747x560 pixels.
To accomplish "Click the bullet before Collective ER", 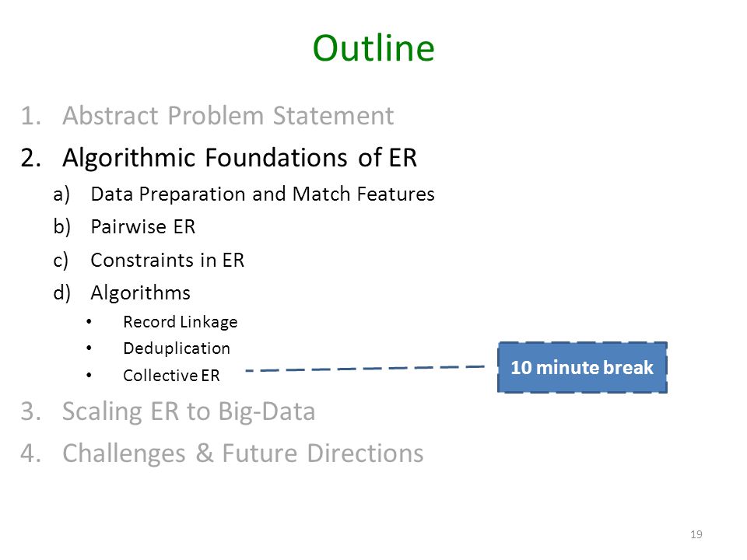I will pyautogui.click(x=89, y=375).
